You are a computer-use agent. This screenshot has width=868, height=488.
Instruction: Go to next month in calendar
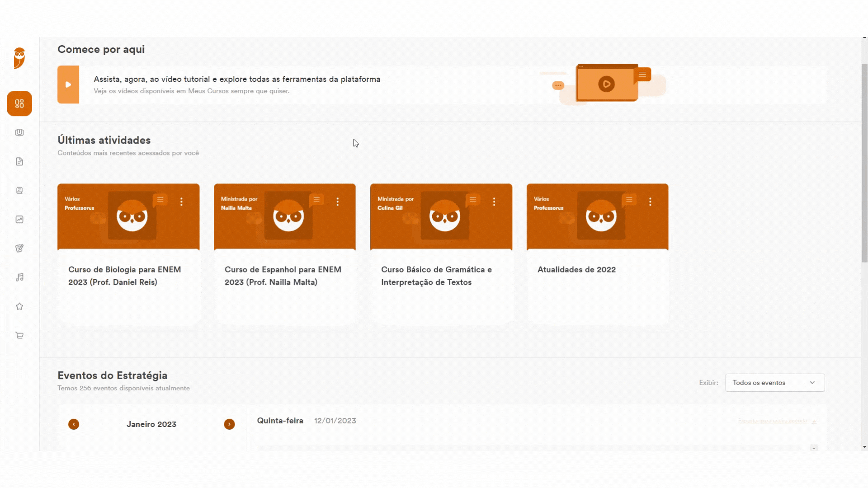tap(229, 424)
